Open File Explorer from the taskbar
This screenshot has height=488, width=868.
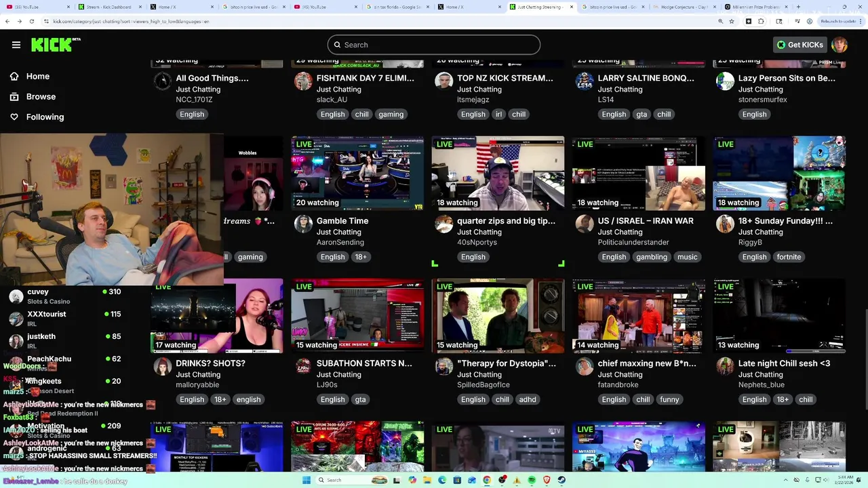point(427,480)
